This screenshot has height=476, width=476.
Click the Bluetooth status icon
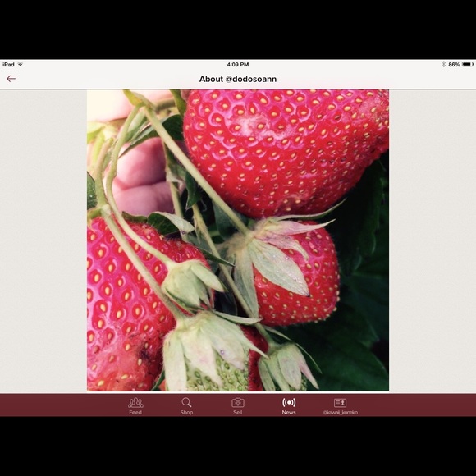point(443,64)
